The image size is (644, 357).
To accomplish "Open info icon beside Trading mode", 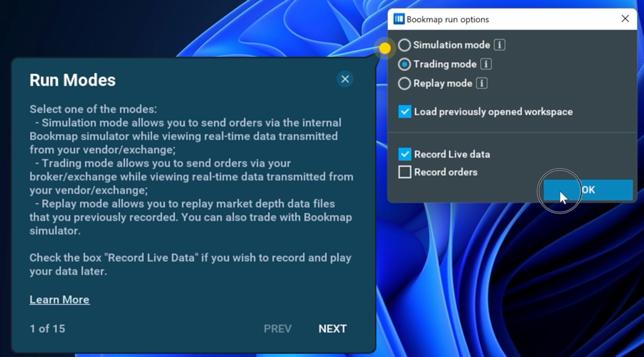I will click(486, 64).
